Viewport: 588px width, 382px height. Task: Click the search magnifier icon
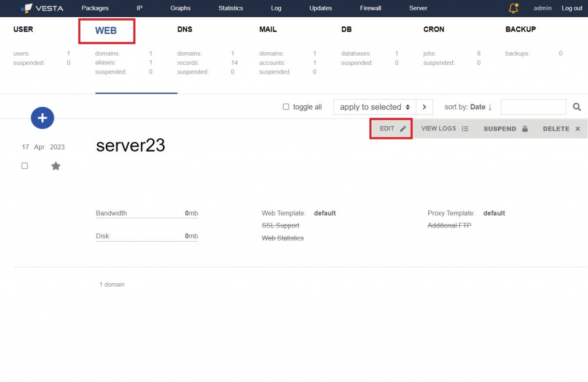pos(577,107)
